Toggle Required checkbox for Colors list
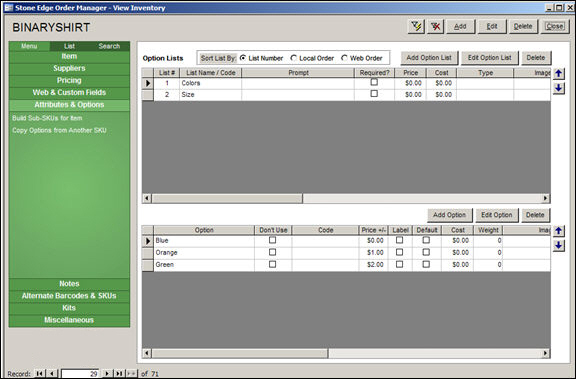 click(x=374, y=82)
